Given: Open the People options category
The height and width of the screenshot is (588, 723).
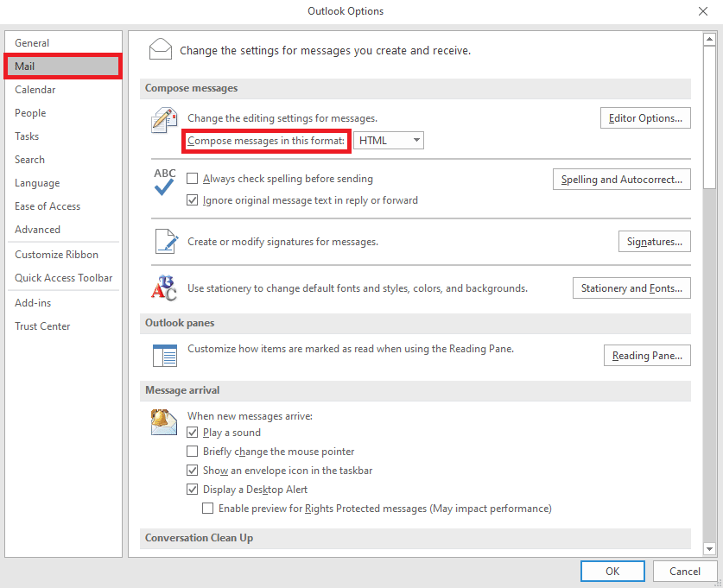Looking at the screenshot, I should [x=63, y=113].
